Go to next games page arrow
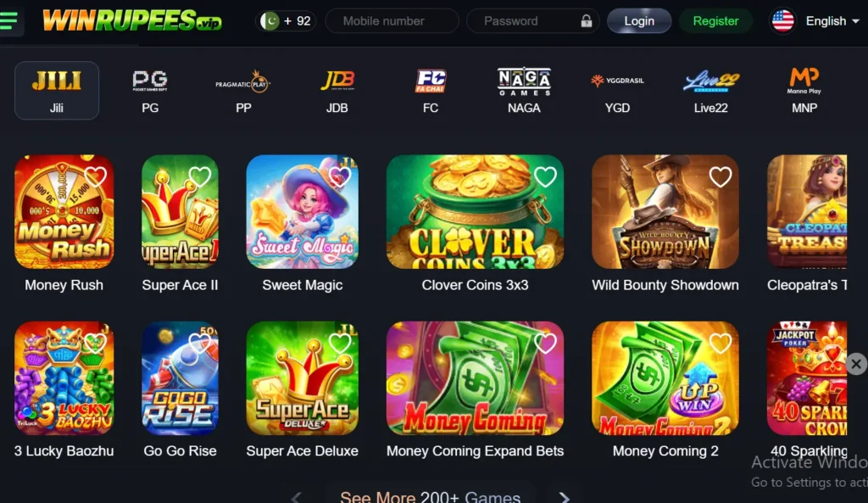The height and width of the screenshot is (503, 868). [x=564, y=497]
